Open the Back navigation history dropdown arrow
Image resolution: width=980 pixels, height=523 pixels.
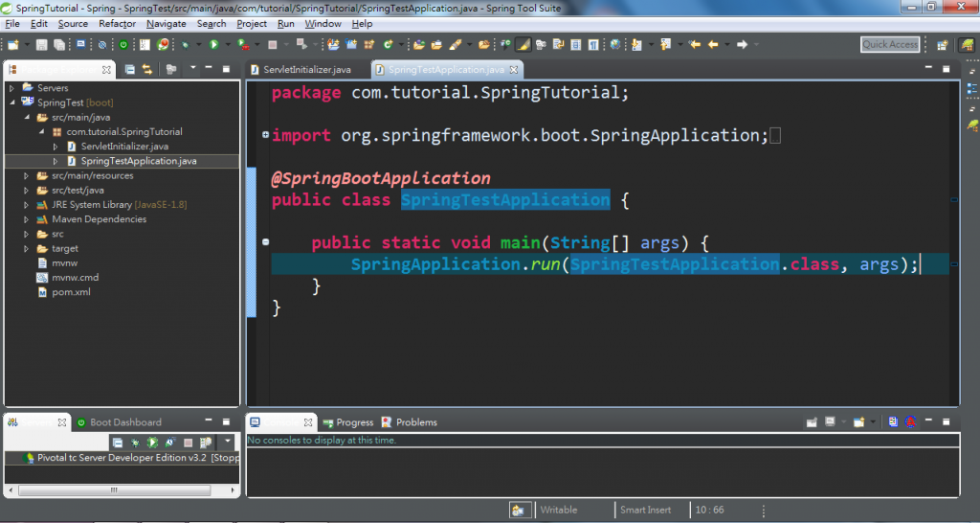727,44
